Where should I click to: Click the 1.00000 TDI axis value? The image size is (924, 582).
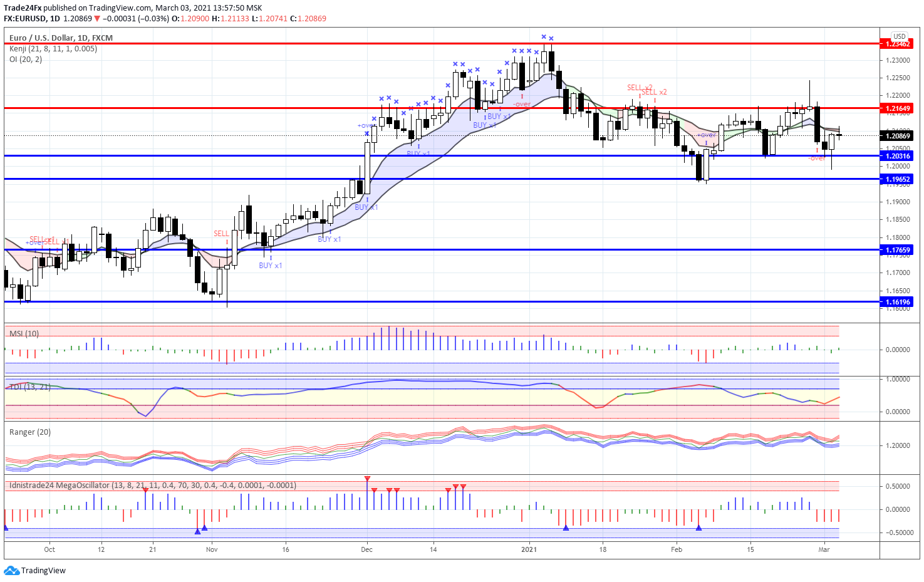tap(898, 379)
